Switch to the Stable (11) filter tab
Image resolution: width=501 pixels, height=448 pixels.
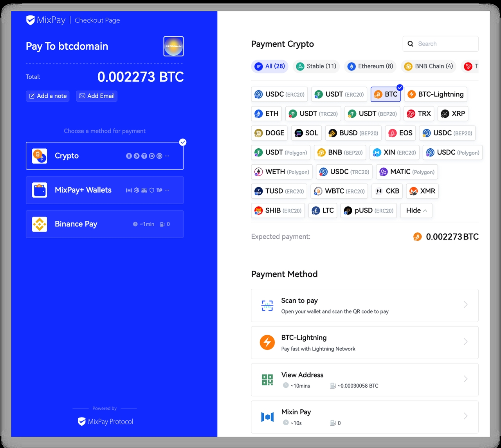316,66
